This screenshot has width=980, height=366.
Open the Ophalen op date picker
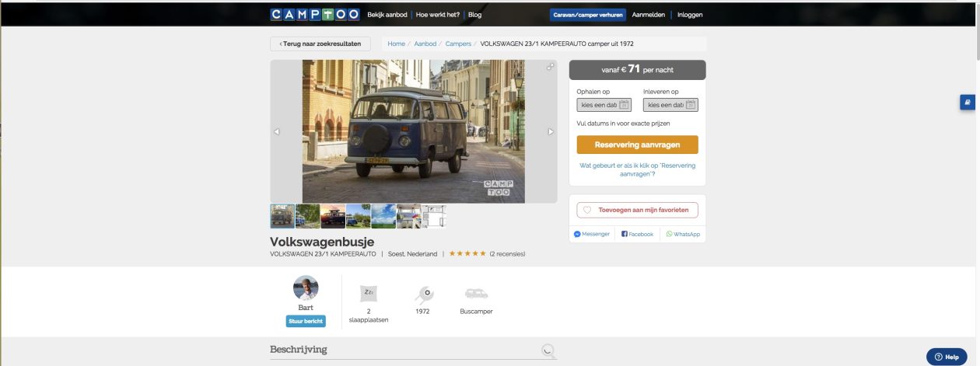click(x=604, y=105)
